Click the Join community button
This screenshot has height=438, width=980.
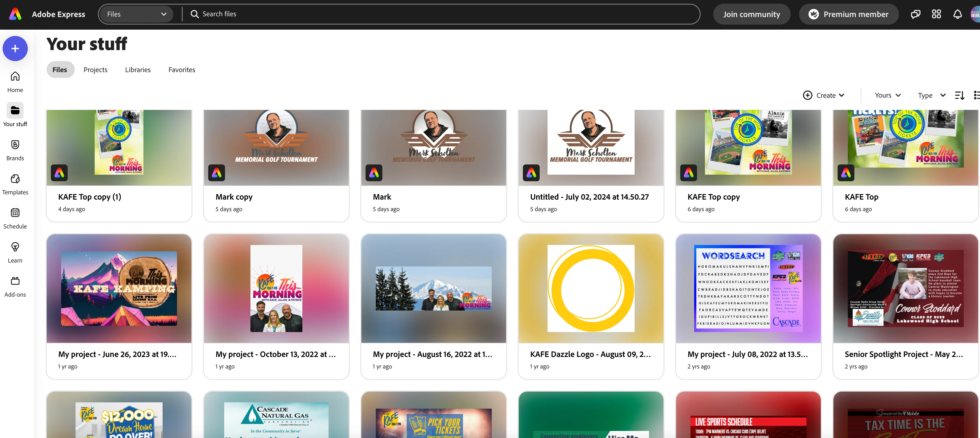(x=751, y=14)
